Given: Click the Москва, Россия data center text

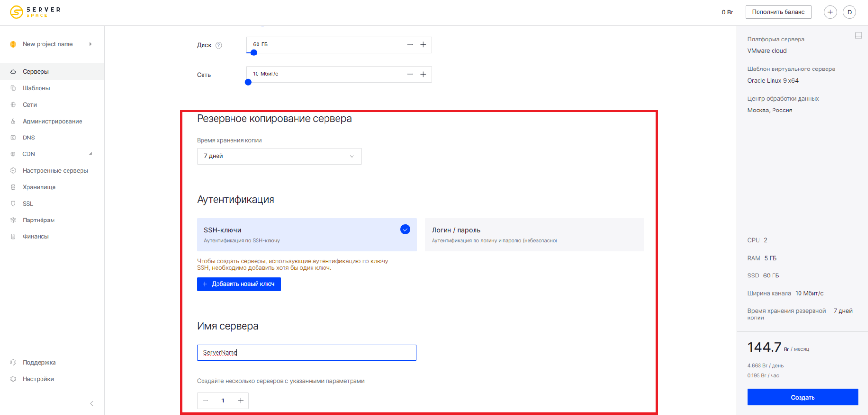Looking at the screenshot, I should pos(770,111).
